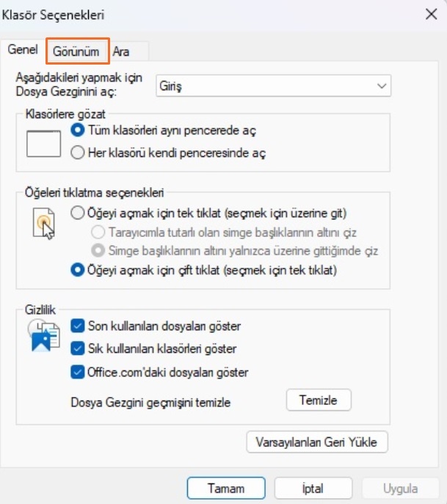
Task: Close the Klasör Seçenekleri dialog
Action: tap(430, 13)
